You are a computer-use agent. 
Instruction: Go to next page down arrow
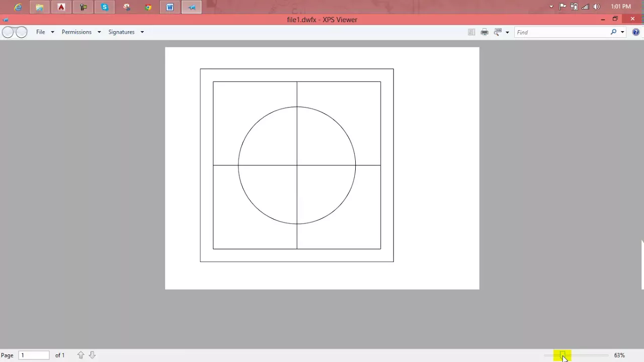point(92,355)
